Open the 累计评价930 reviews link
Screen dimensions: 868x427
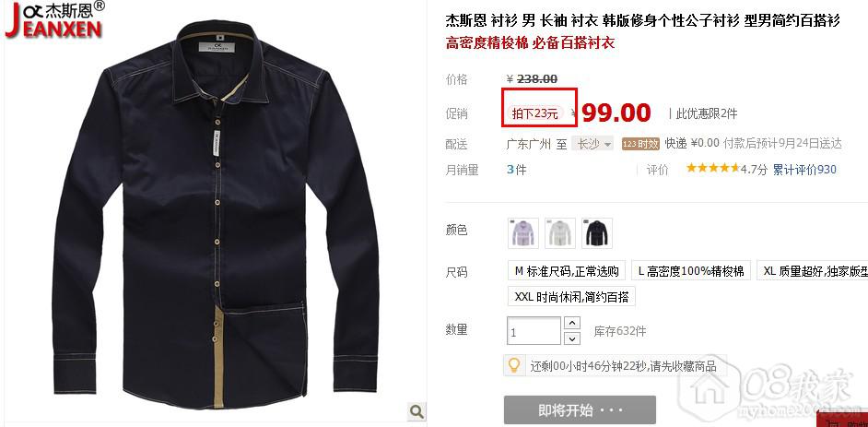tap(804, 170)
